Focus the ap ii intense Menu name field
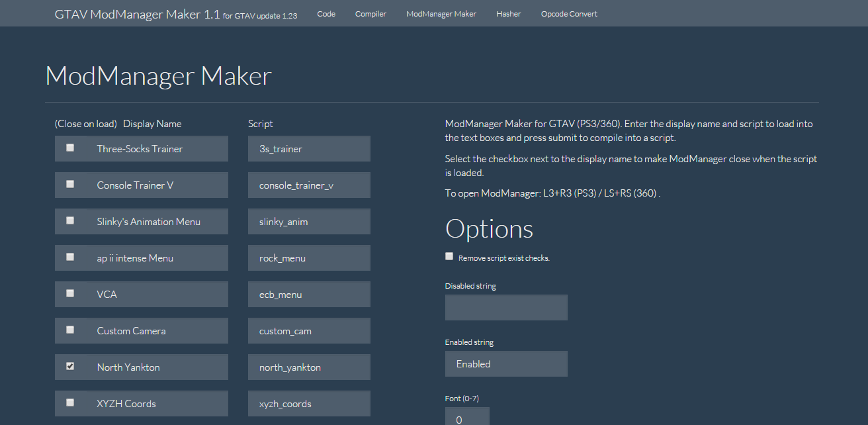 tap(157, 258)
